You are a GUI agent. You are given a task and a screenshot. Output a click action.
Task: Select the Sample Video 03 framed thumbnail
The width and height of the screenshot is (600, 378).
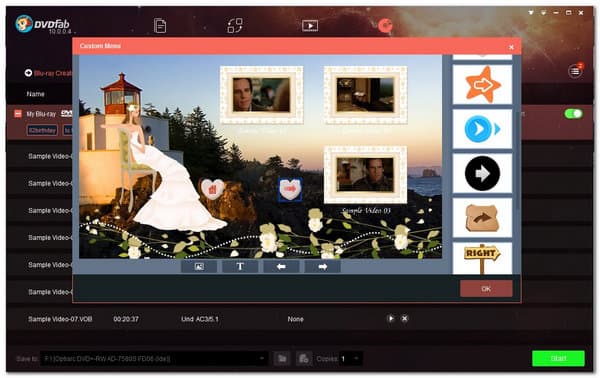pyautogui.click(x=365, y=174)
